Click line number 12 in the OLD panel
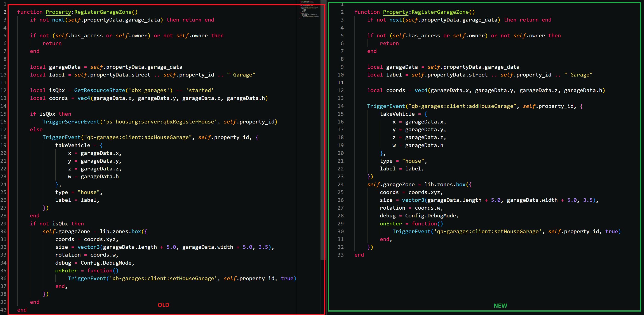 point(3,90)
